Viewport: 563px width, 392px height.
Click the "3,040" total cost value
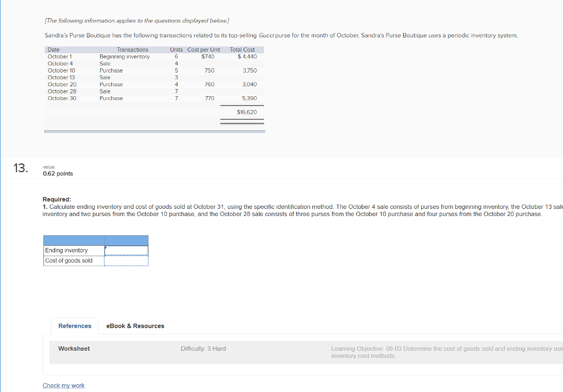point(250,84)
